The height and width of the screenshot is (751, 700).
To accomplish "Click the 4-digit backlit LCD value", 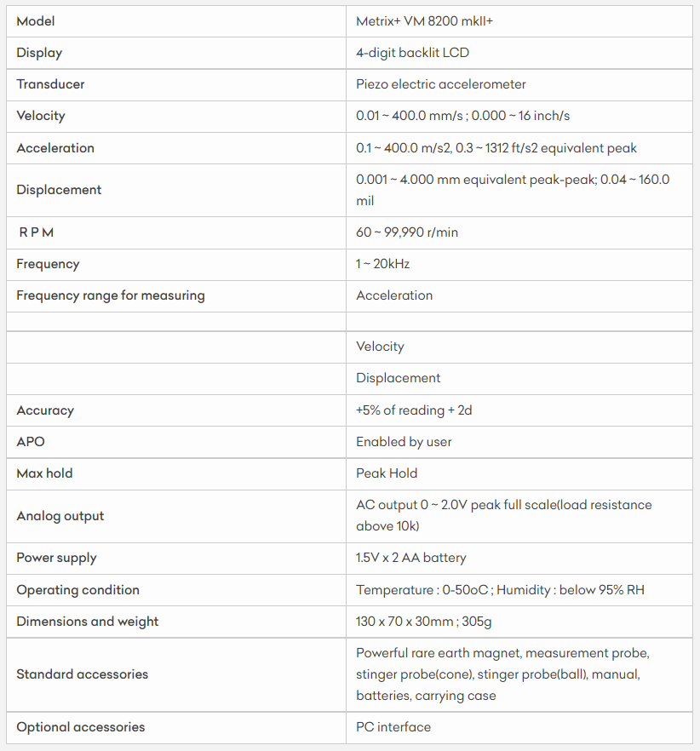I will 412,53.
